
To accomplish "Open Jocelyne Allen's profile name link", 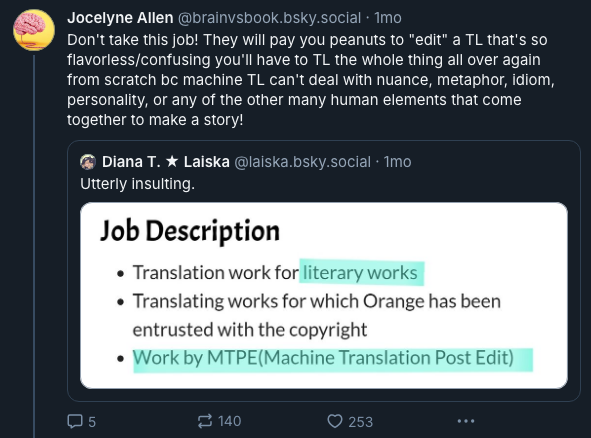I will tap(120, 18).
